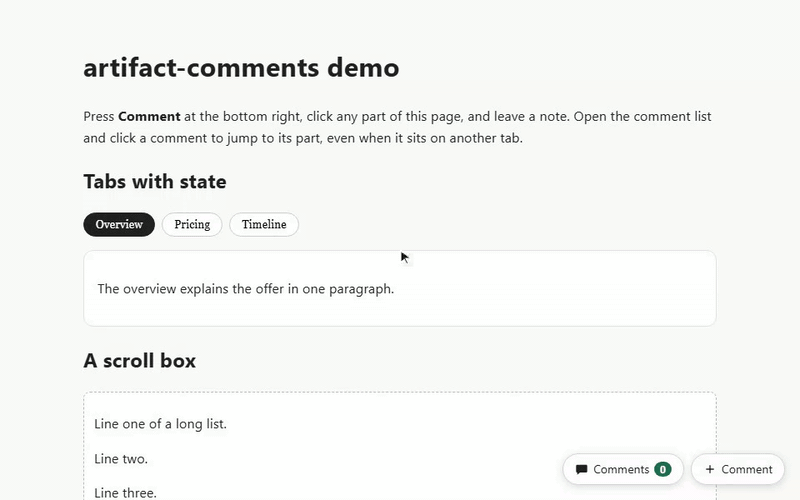Click the plus icon beside Comment
The width and height of the screenshot is (800, 500).
(x=710, y=469)
